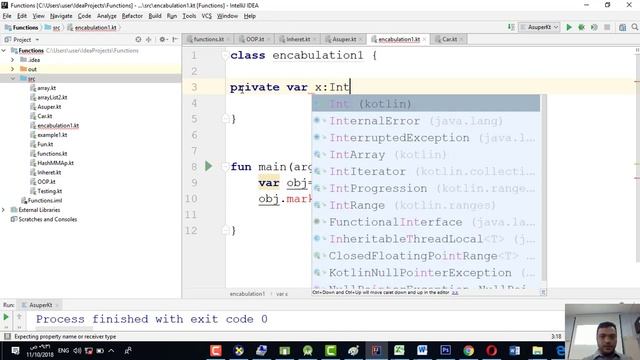Click src in the breadcrumb navigation bar
Screen dimensions: 640x360
[x=56, y=28]
